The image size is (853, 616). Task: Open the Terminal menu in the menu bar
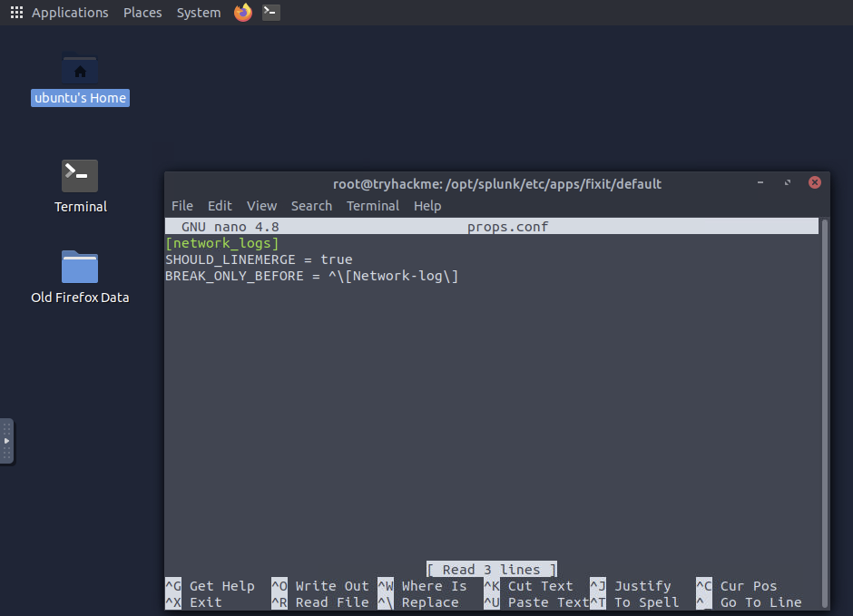(373, 206)
